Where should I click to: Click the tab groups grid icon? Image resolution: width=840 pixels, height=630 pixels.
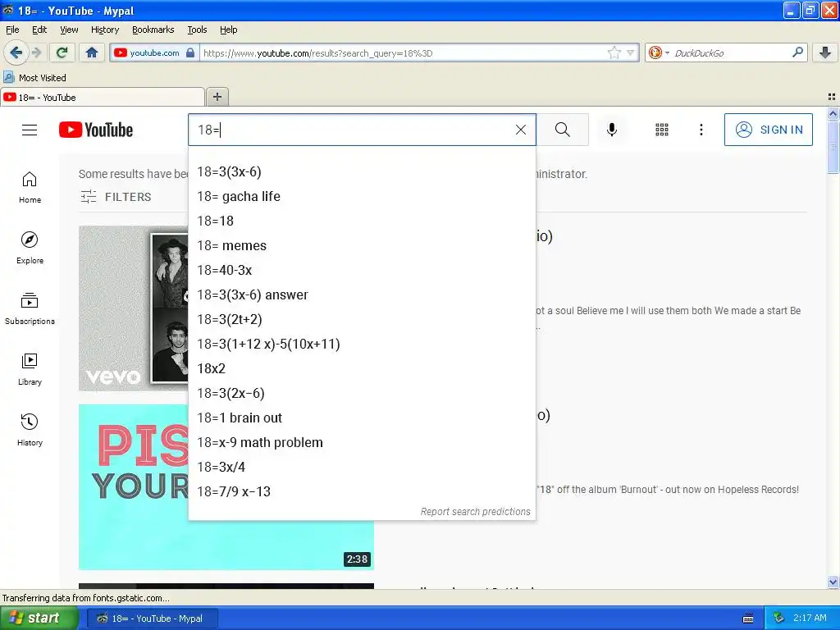[832, 97]
